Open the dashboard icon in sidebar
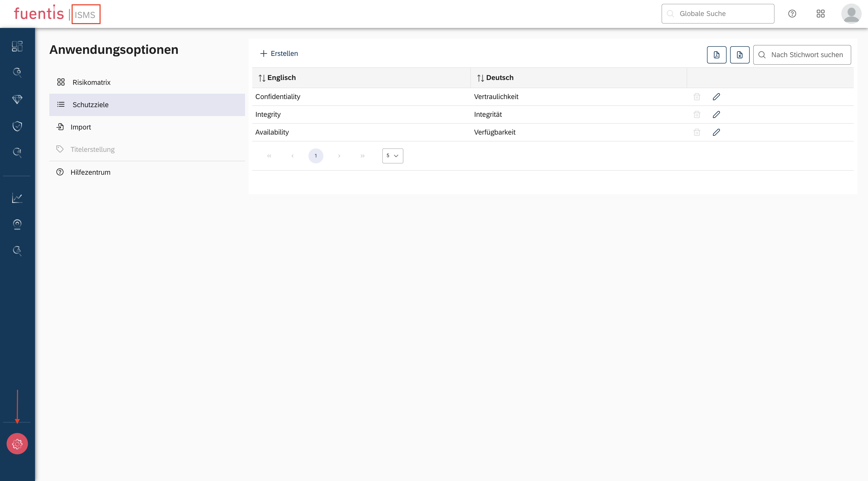Screen dimensions: 868x481 click(x=17, y=46)
